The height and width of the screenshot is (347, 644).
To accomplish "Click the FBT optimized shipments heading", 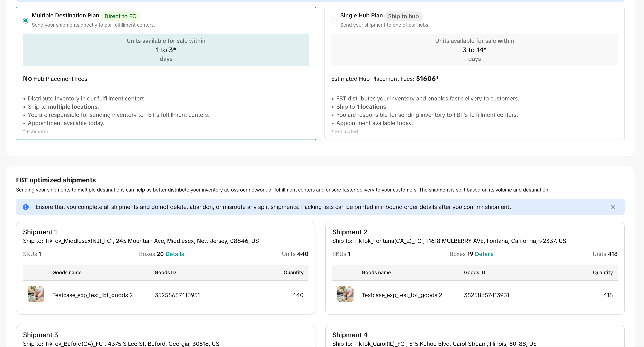I will point(56,180).
